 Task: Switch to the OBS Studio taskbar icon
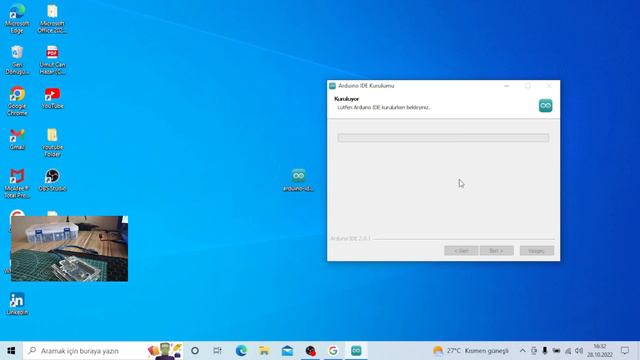coord(310,351)
